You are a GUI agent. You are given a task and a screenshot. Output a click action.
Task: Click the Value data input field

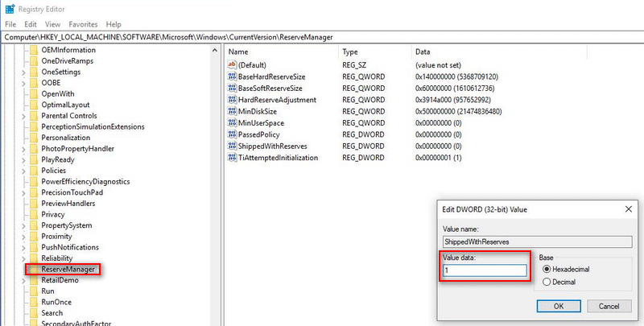[x=485, y=270]
